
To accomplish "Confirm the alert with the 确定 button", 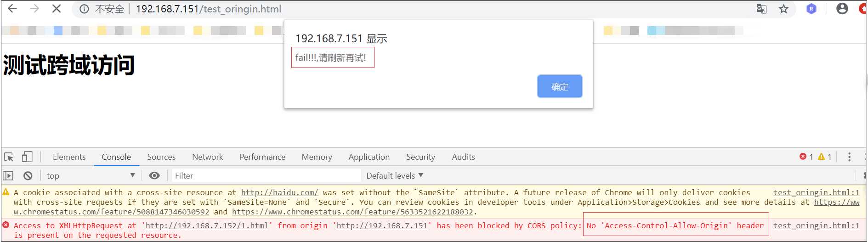I will coord(560,86).
